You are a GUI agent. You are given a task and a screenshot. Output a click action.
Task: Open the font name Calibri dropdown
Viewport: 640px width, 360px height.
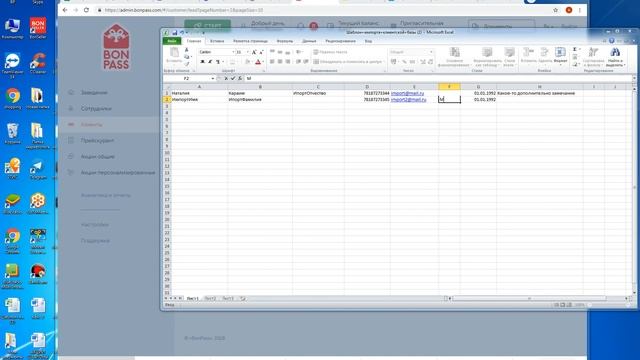(233, 52)
